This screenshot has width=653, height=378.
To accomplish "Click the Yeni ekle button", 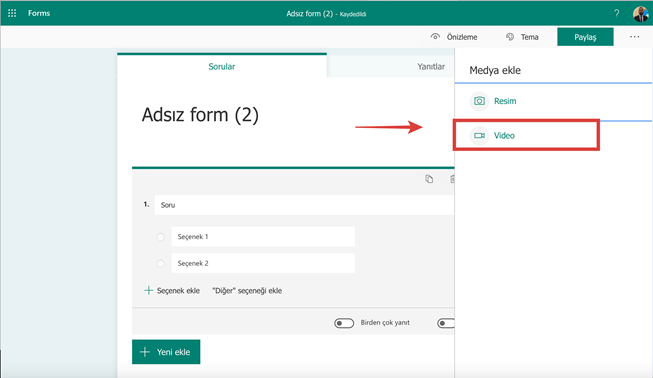I will pos(166,352).
